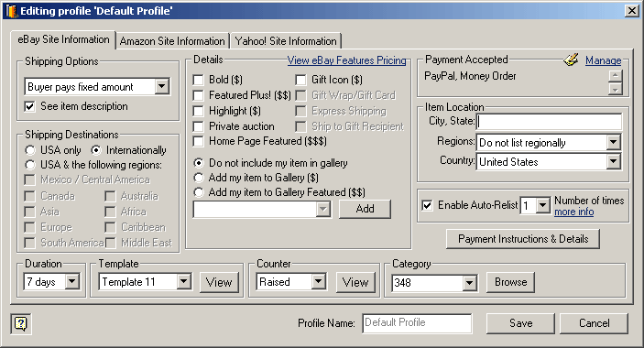This screenshot has height=348, width=644.
Task: Click the help question mark icon
Action: 20,324
